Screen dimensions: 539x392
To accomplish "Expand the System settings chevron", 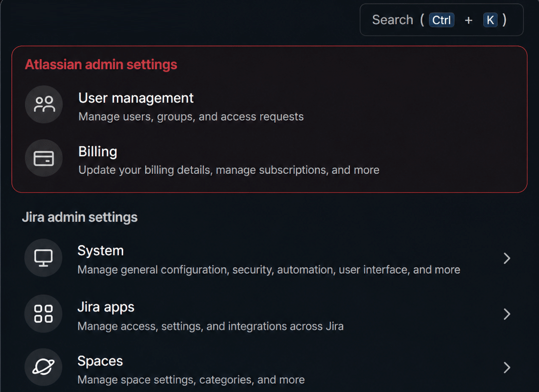I will click(x=507, y=258).
